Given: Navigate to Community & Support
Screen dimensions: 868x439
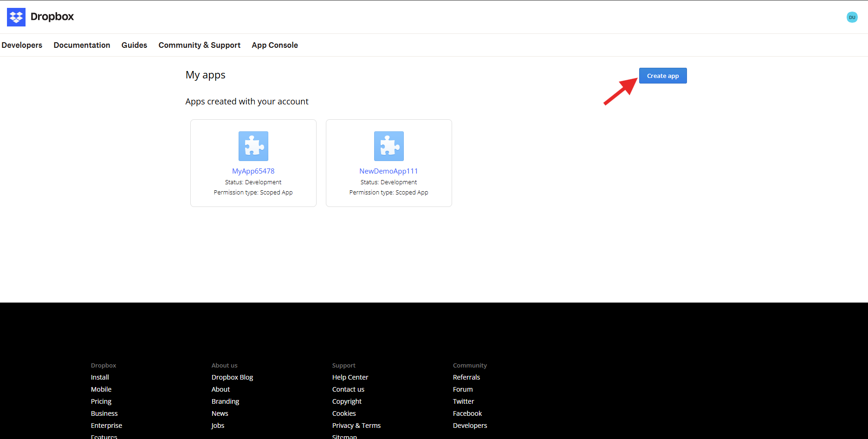Looking at the screenshot, I should [x=199, y=45].
